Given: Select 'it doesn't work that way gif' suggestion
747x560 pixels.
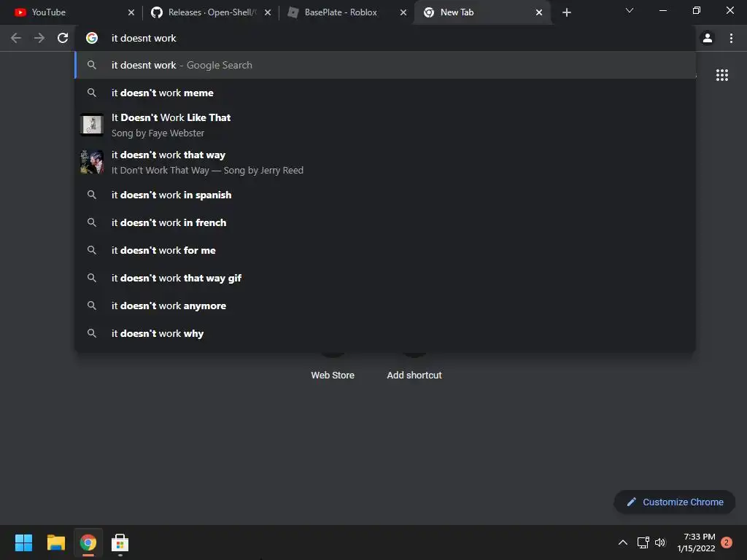Looking at the screenshot, I should (385, 278).
